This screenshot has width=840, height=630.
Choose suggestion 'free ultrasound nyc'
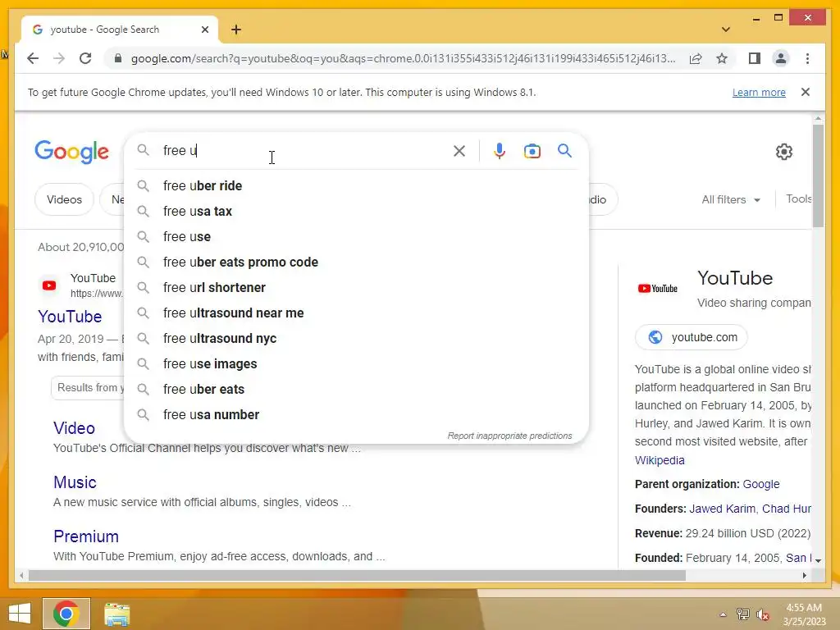356,339
